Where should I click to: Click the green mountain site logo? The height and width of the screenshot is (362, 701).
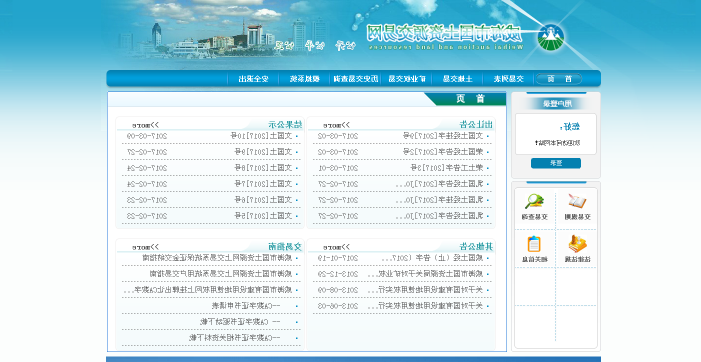pos(551,38)
